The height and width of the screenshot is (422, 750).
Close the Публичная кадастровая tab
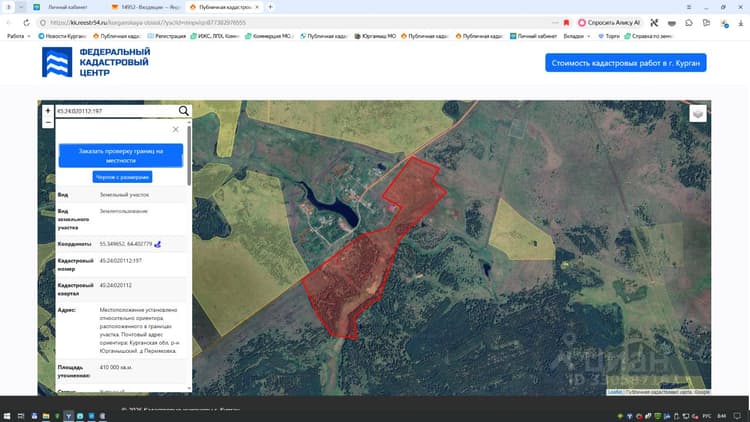coord(257,7)
